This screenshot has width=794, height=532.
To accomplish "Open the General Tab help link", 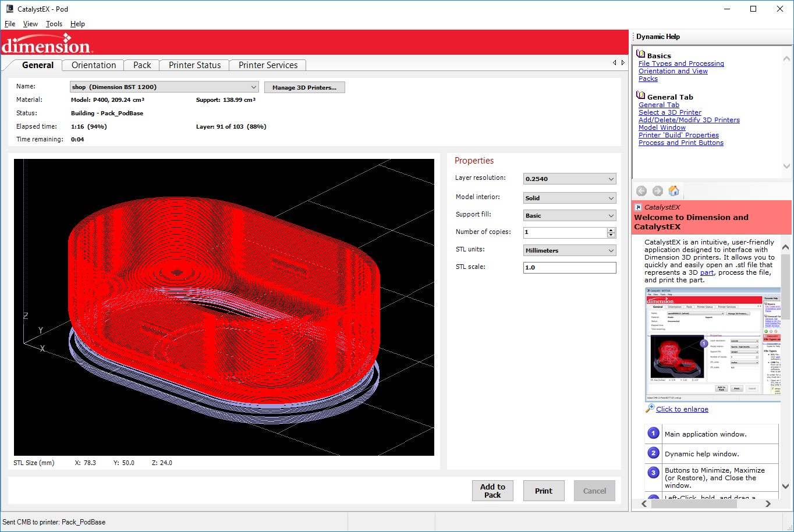I will coord(659,105).
